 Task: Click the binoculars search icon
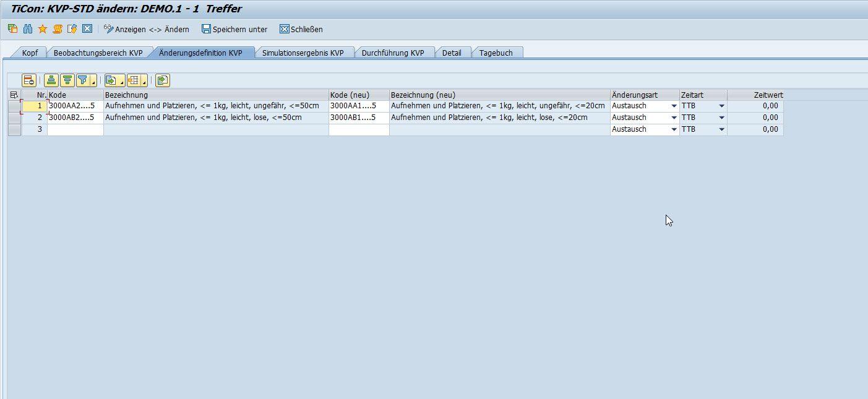point(28,29)
